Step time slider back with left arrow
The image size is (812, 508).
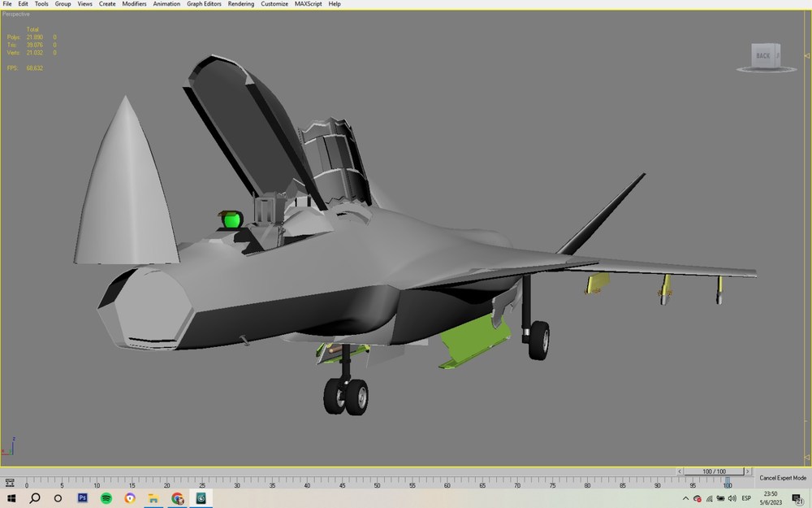click(x=680, y=471)
